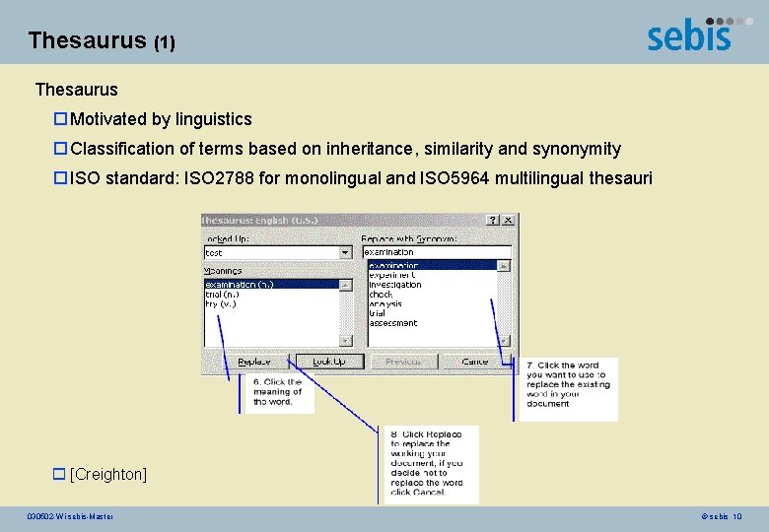Open the Looked Up dropdown arrow
Image resolution: width=769 pixels, height=532 pixels.
pyautogui.click(x=346, y=253)
